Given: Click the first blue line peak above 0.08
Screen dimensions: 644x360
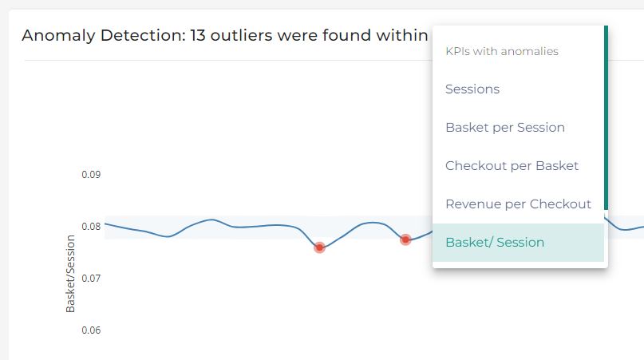Looking at the screenshot, I should click(211, 220).
